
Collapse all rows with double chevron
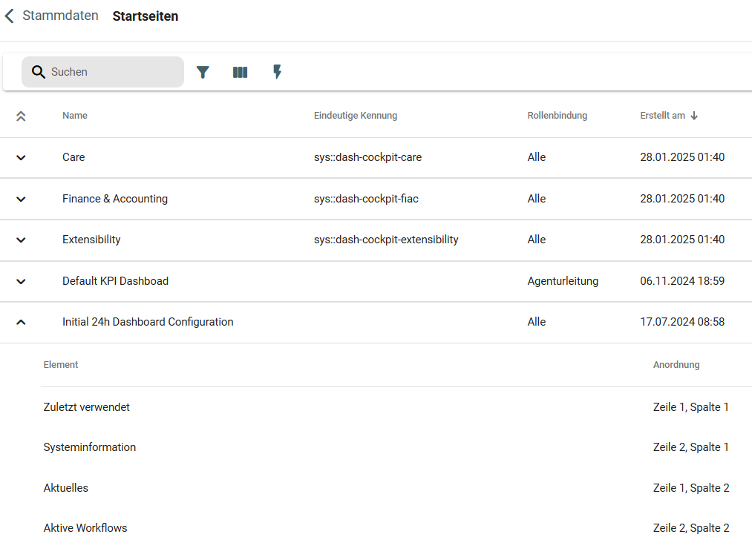point(21,116)
